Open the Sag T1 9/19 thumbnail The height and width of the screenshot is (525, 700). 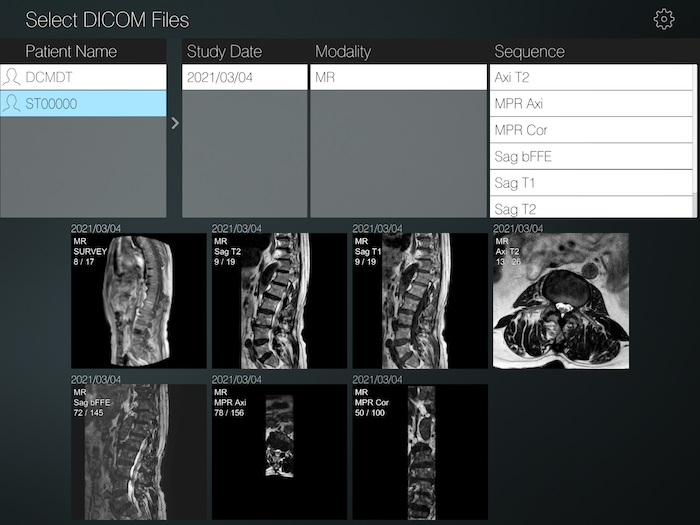point(420,300)
